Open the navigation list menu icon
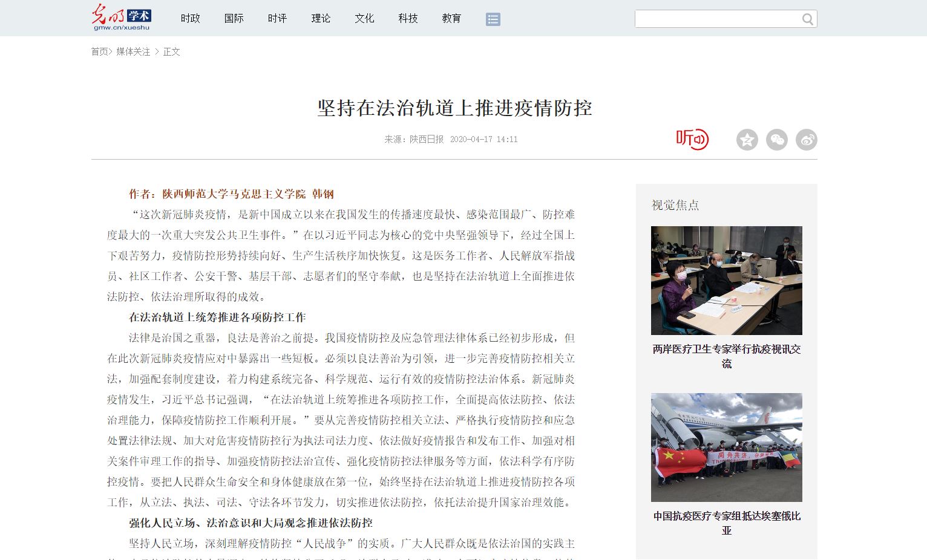The width and height of the screenshot is (927, 560). 493,19
